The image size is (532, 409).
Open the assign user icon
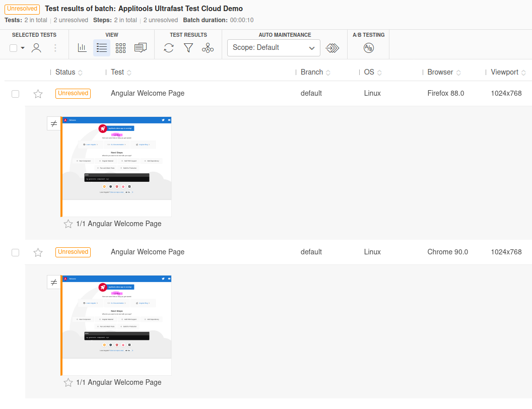pos(36,48)
